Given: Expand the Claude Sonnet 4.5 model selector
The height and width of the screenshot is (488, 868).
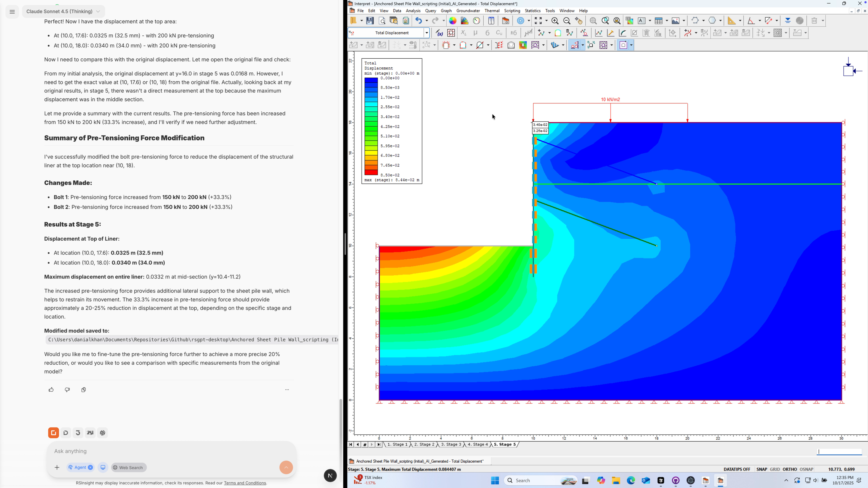Looking at the screenshot, I should click(63, 12).
